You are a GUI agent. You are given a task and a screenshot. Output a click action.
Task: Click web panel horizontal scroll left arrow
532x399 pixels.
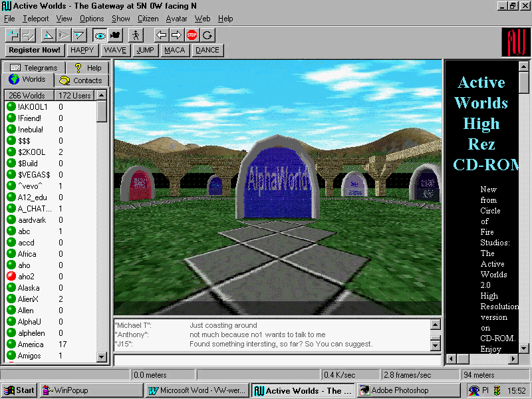[451, 358]
